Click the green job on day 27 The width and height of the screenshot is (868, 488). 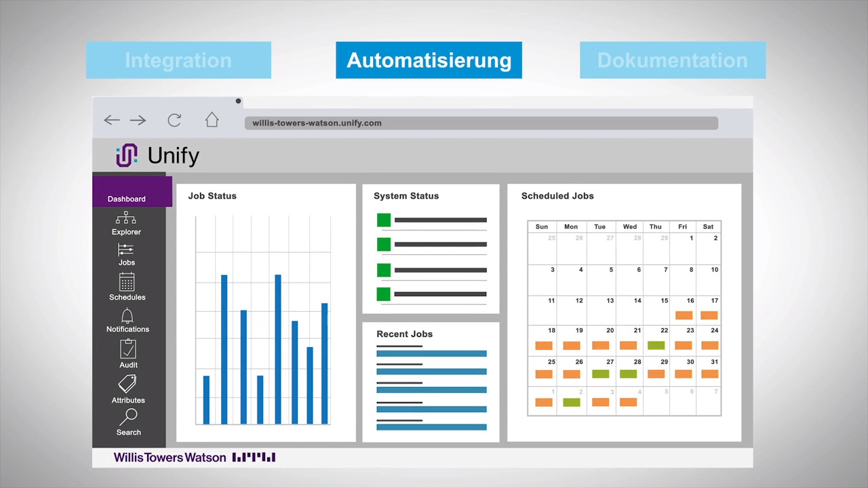[x=601, y=374]
